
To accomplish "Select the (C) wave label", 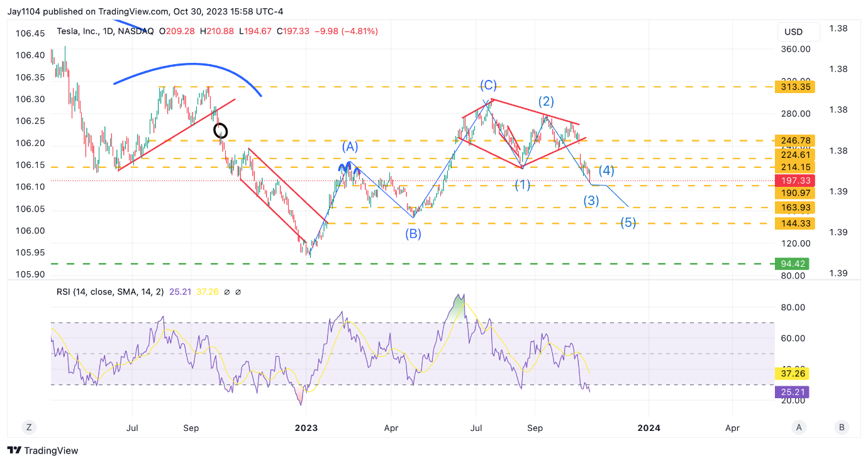I will [x=488, y=85].
